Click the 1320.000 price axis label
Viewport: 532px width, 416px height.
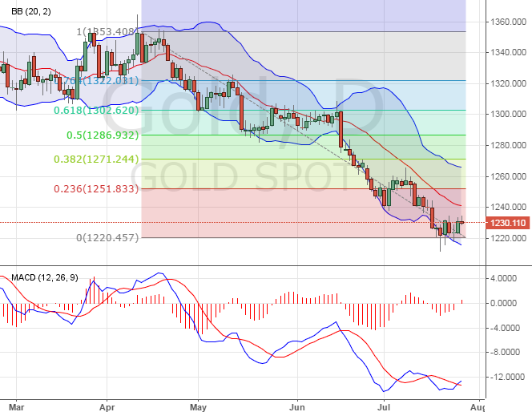coord(508,83)
